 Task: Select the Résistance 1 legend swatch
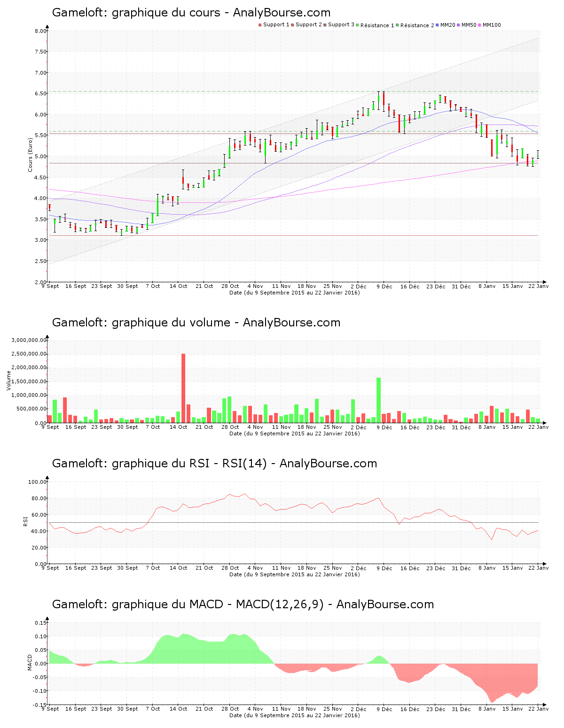pos(357,25)
